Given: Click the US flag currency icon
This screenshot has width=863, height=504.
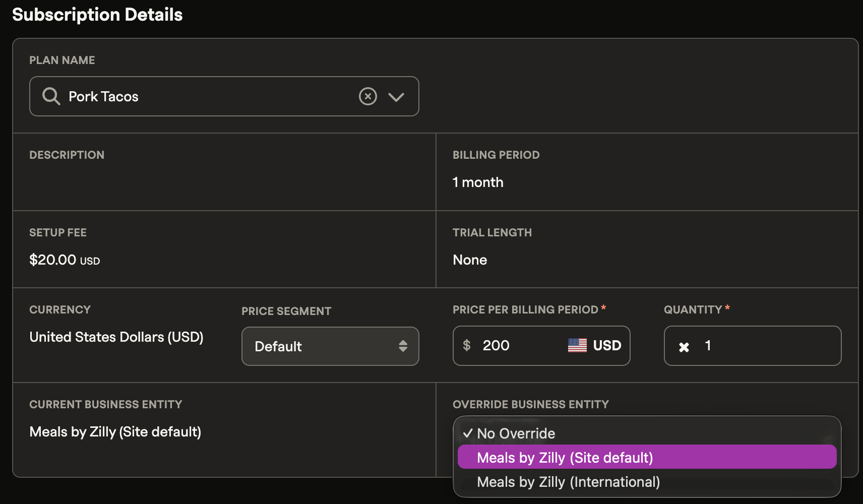Looking at the screenshot, I should pos(577,345).
